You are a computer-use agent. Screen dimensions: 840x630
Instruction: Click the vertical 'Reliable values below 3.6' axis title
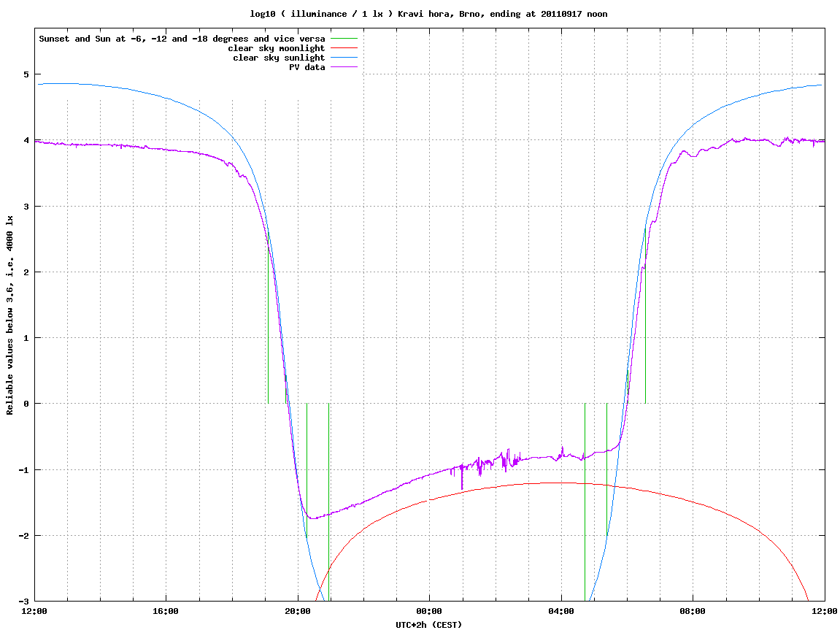pos(9,315)
